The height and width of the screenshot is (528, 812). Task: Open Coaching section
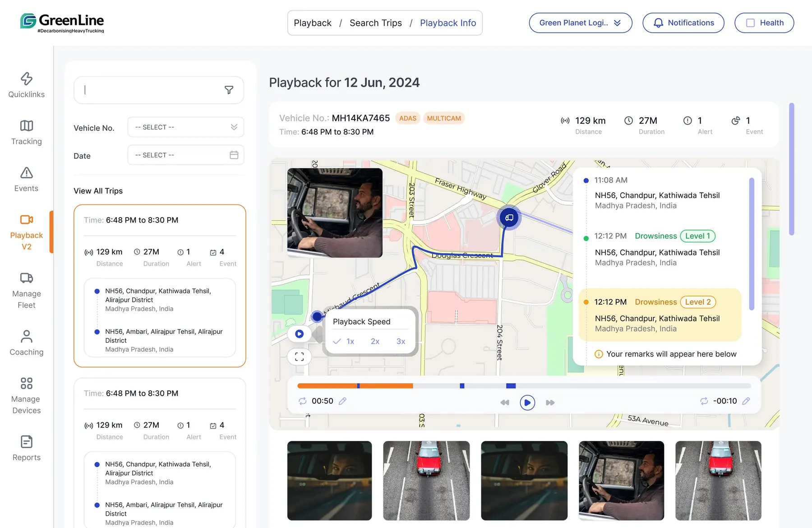[27, 343]
